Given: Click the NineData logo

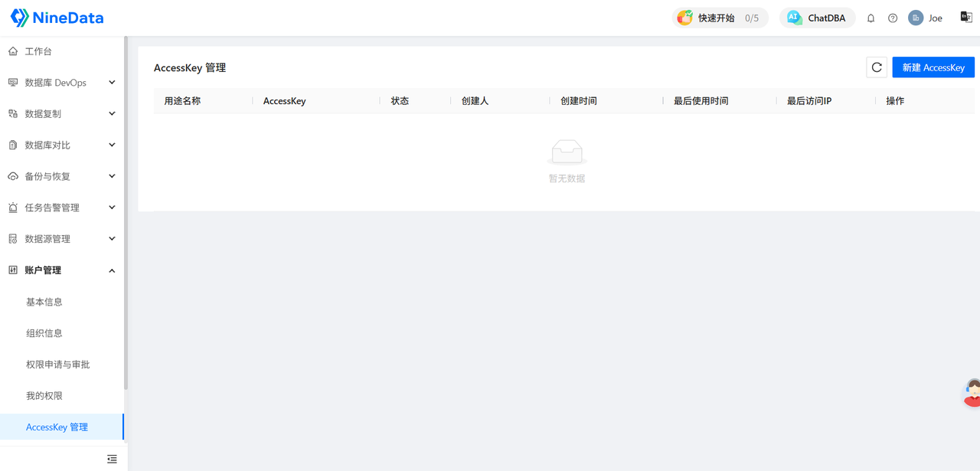Looking at the screenshot, I should (x=57, y=18).
